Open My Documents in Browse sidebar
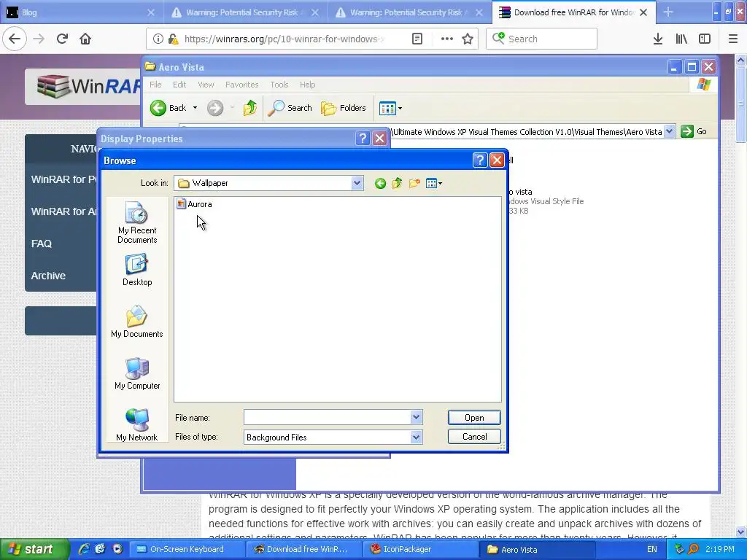747x560 pixels. coord(137,322)
